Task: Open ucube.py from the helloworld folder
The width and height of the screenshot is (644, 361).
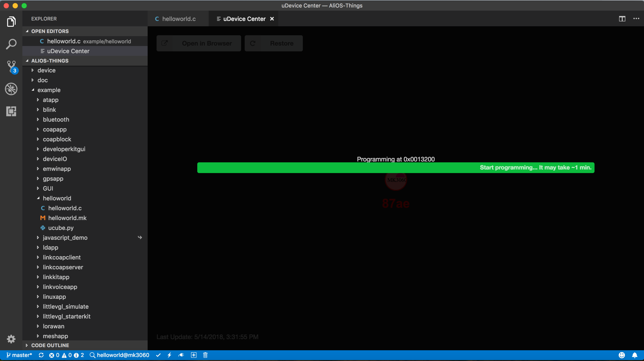Action: pyautogui.click(x=61, y=228)
